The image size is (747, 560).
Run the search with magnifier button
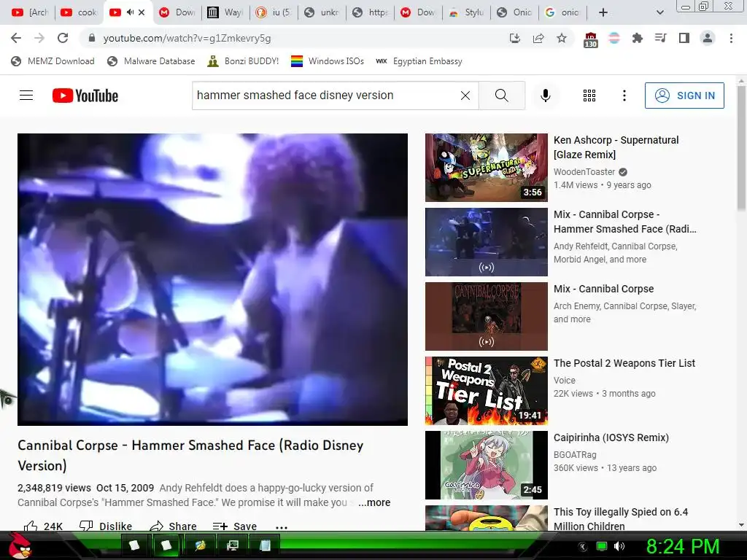[x=502, y=96]
